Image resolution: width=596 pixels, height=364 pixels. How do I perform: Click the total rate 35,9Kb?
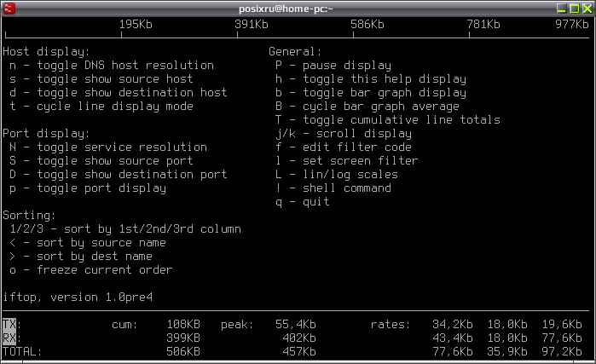click(507, 352)
